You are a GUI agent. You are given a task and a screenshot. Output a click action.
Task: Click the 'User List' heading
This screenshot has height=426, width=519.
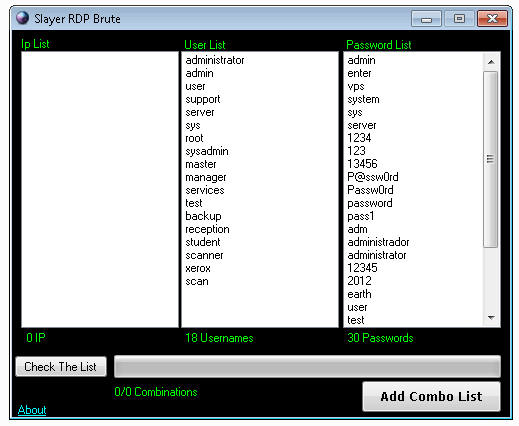[205, 45]
